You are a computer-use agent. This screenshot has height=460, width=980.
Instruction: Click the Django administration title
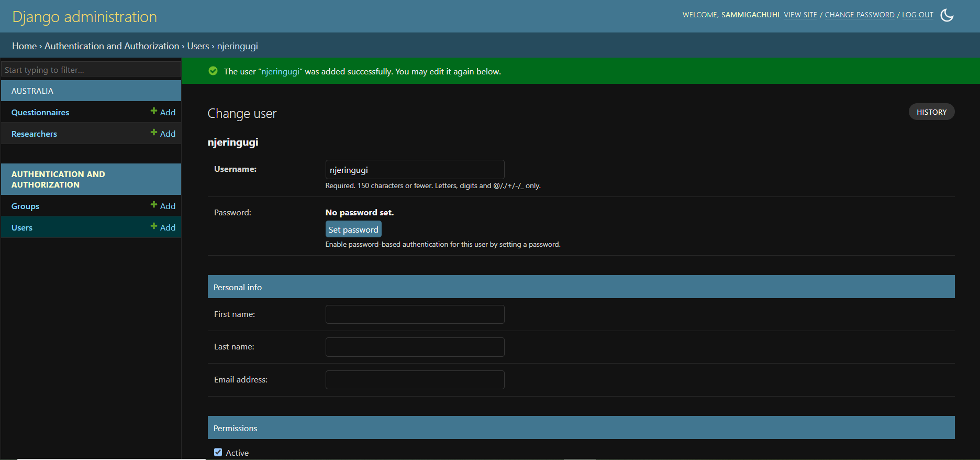click(x=84, y=17)
